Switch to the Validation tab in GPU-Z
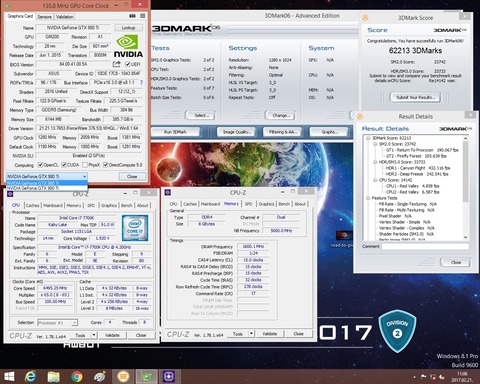The width and height of the screenshot is (480, 384). (64, 16)
